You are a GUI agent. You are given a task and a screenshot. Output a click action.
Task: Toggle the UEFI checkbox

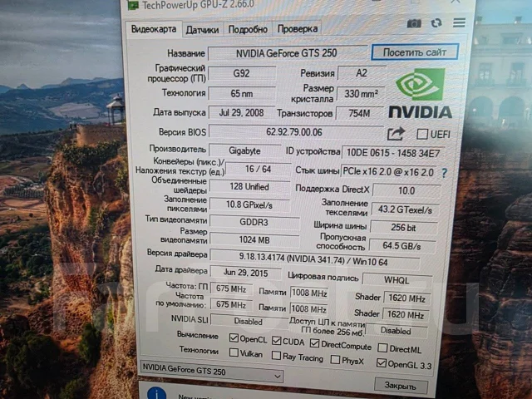(422, 134)
